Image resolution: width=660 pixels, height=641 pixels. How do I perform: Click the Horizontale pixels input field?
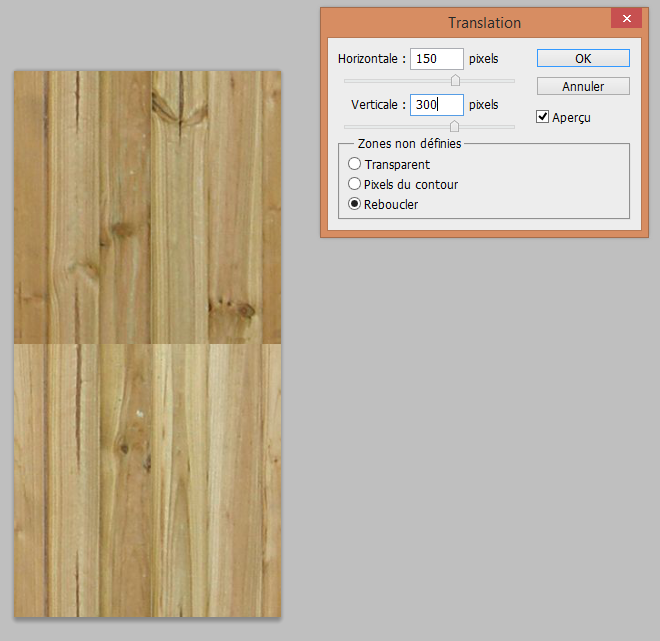click(436, 59)
